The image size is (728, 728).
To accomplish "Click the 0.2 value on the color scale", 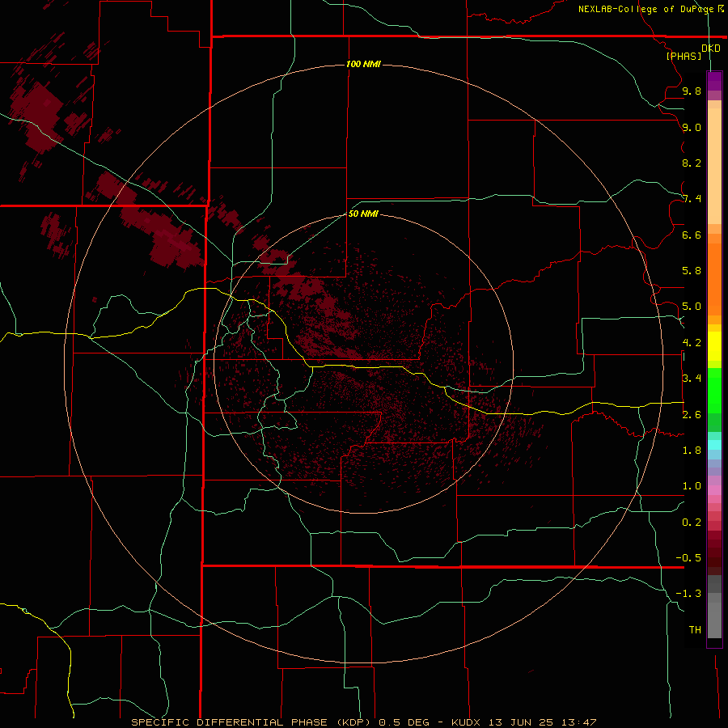I will point(692,522).
